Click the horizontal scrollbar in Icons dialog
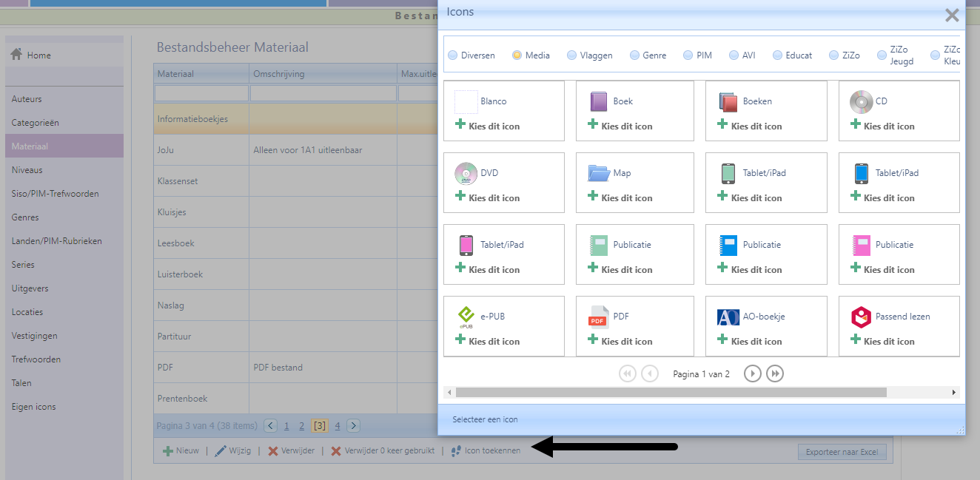This screenshot has height=480, width=980. (x=671, y=392)
